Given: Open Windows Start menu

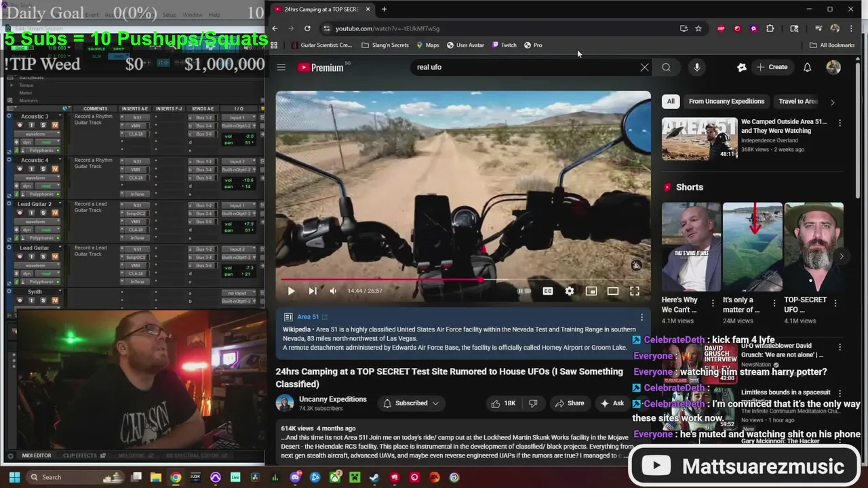Looking at the screenshot, I should 14,477.
